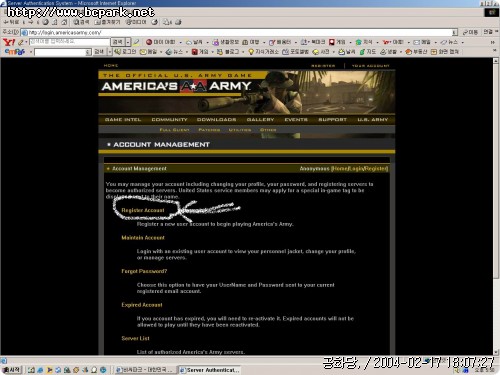Click the Empas toolbar logo

[x=15, y=52]
